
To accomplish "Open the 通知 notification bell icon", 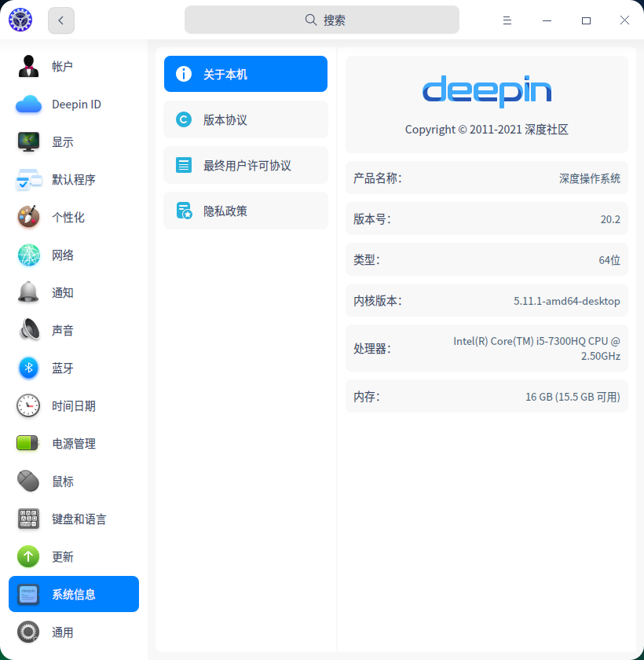I will [28, 292].
